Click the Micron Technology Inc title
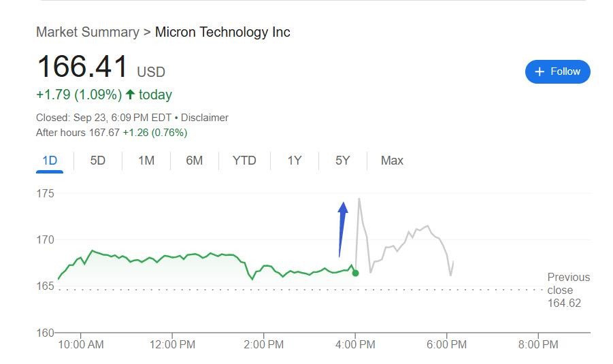 222,32
